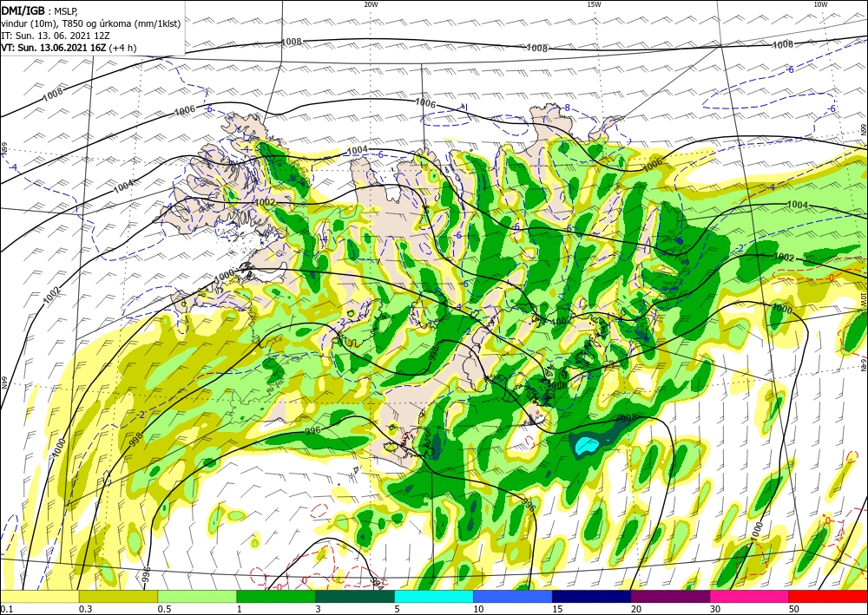Click the 'VT: Sun. 13.06.2021 16Z (+4 h)' line
The width and height of the screenshot is (868, 615).
coord(69,48)
